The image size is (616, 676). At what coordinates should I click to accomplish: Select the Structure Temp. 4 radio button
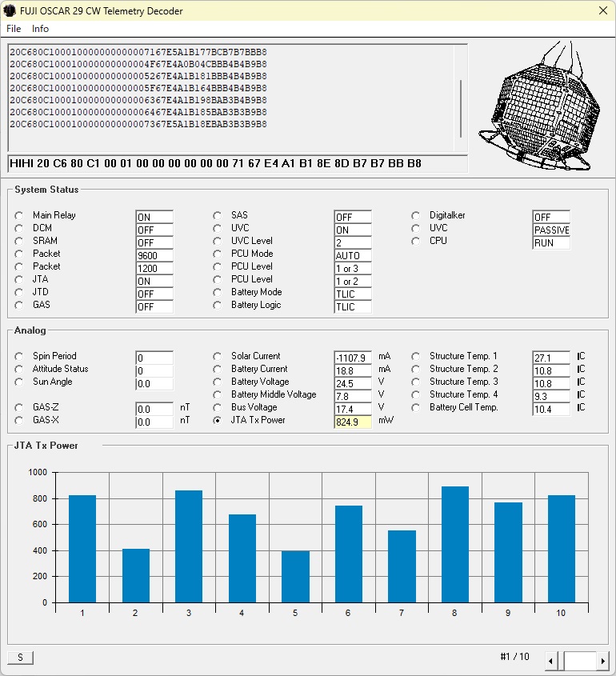(x=415, y=395)
